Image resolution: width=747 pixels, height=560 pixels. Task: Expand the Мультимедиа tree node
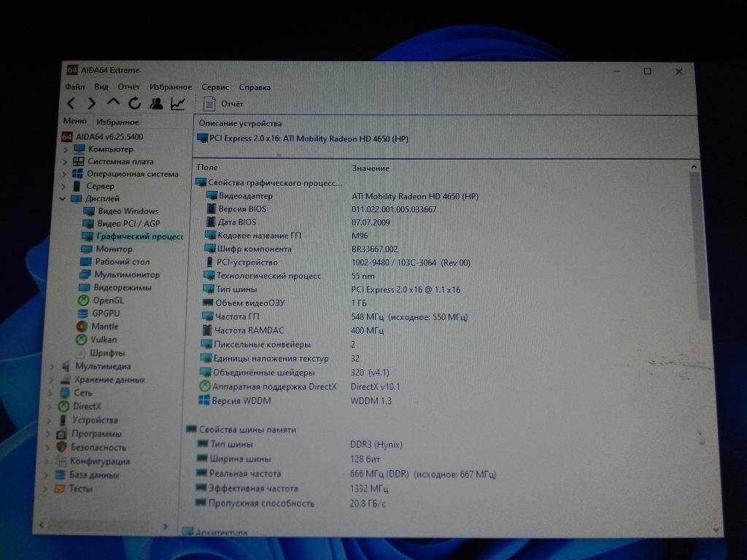point(53,367)
